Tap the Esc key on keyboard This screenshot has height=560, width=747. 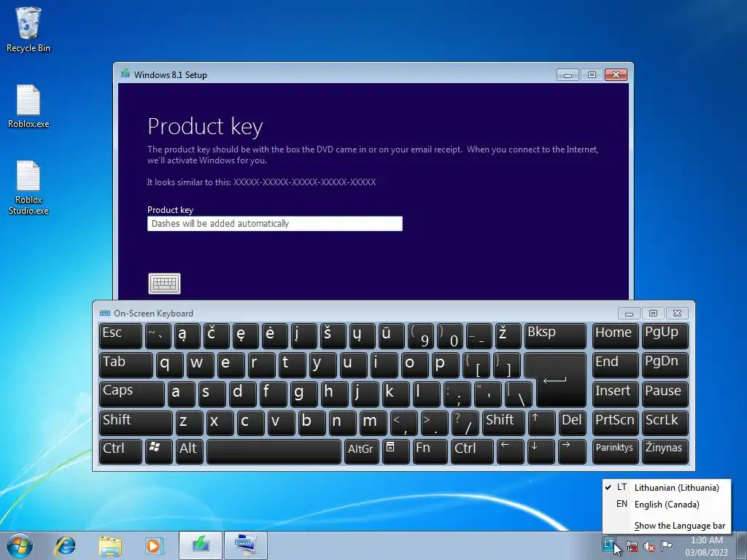pyautogui.click(x=120, y=335)
